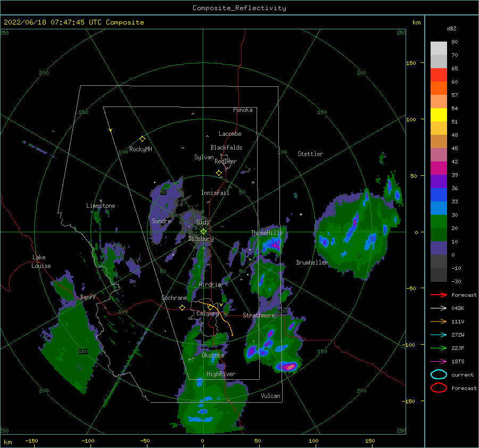
Task: Click the 'Innisfail' city label
Action: pos(215,193)
